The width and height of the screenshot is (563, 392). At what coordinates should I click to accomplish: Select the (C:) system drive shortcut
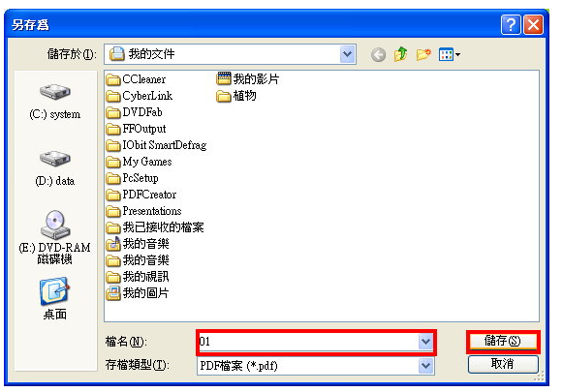[x=55, y=101]
